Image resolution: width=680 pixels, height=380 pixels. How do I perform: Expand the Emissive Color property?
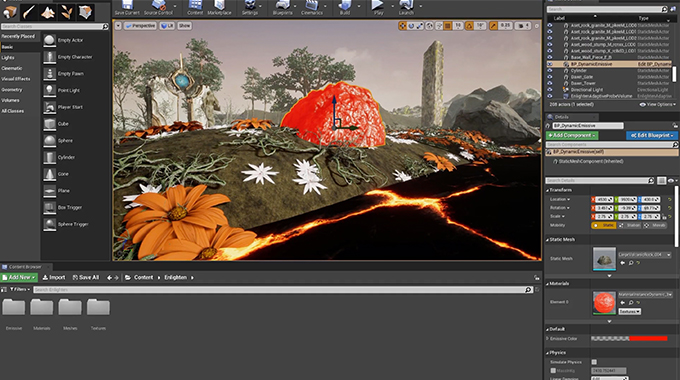(x=548, y=338)
